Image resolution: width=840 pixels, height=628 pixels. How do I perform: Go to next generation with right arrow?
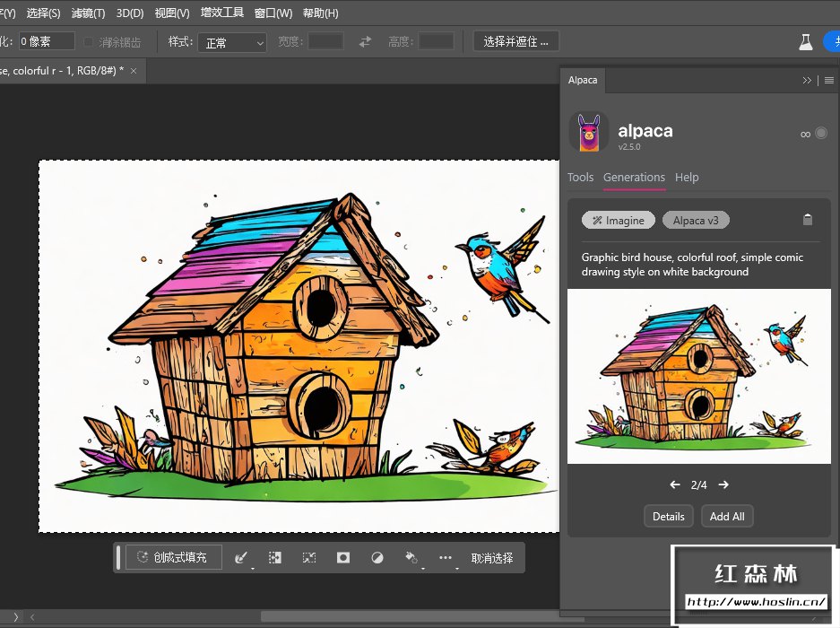(723, 485)
